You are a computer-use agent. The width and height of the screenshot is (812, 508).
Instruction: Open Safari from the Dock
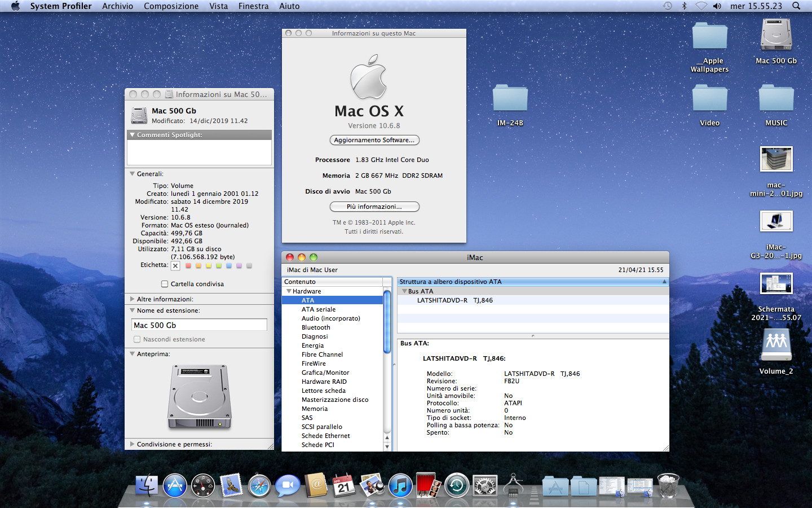[x=259, y=485]
